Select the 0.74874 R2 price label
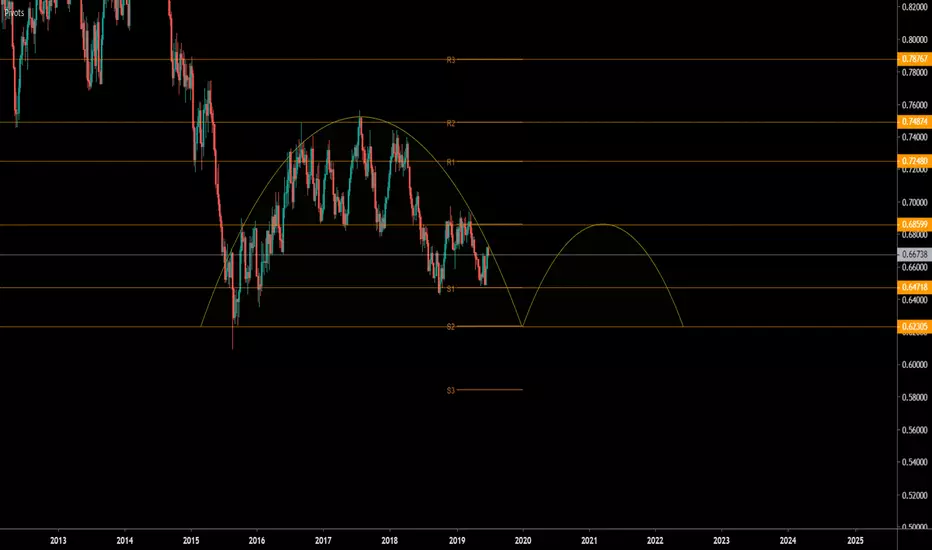932x550 pixels. (914, 122)
